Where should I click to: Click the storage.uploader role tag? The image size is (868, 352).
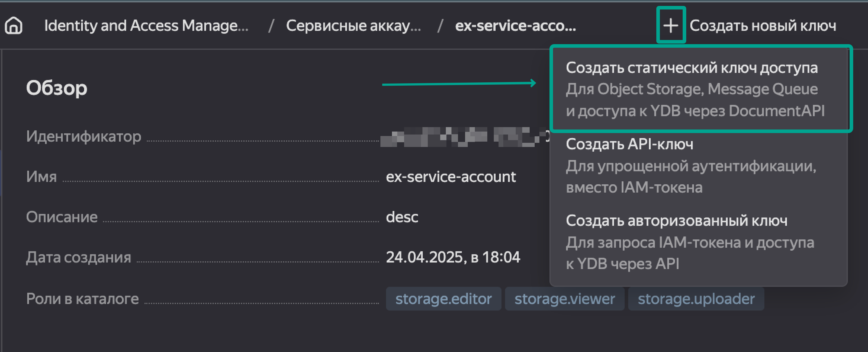click(696, 299)
